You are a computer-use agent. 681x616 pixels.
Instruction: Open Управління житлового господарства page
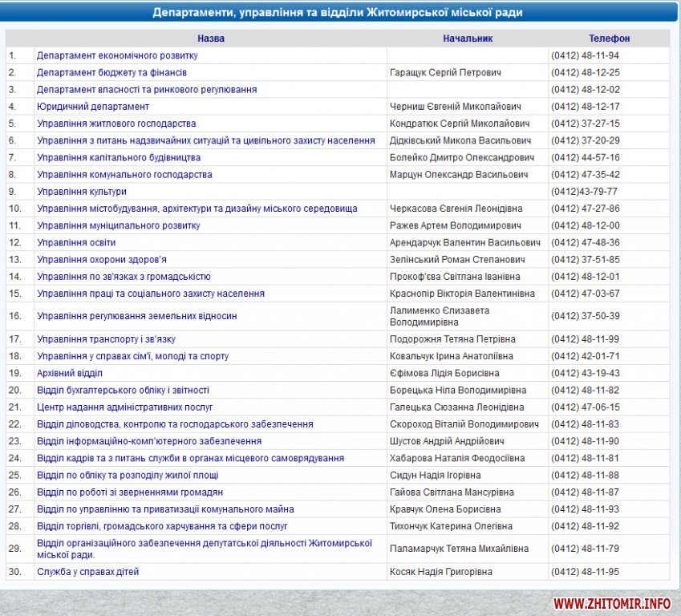click(x=116, y=124)
